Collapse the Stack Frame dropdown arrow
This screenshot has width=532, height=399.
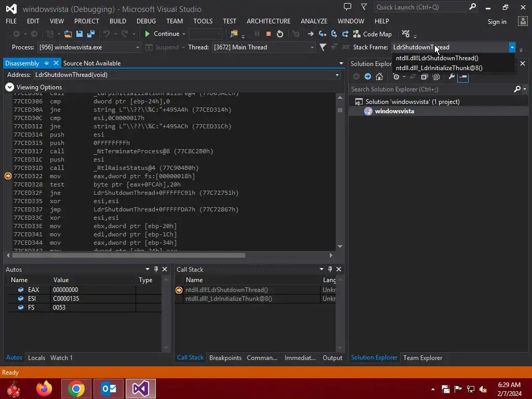(x=512, y=47)
